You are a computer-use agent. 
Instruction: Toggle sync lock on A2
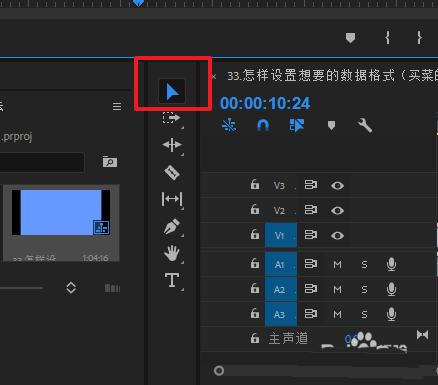point(311,289)
